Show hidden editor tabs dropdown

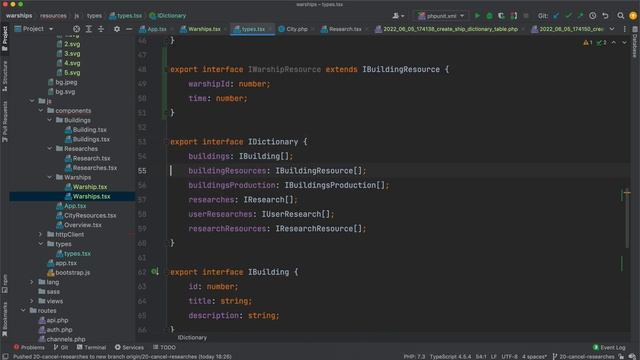point(612,29)
